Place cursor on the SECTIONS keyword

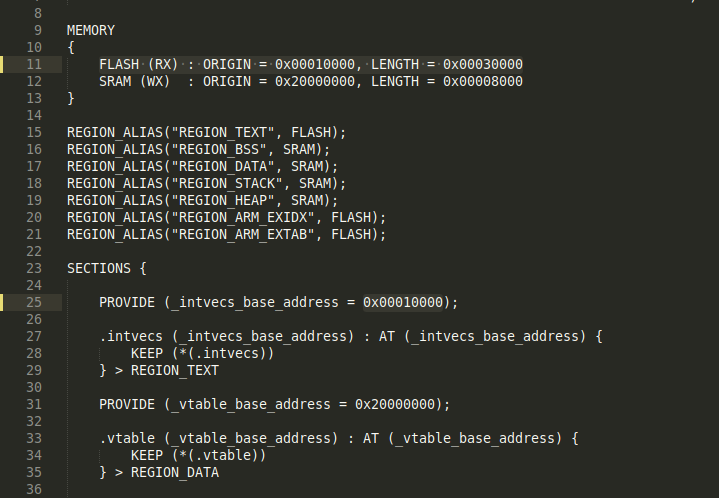point(99,268)
